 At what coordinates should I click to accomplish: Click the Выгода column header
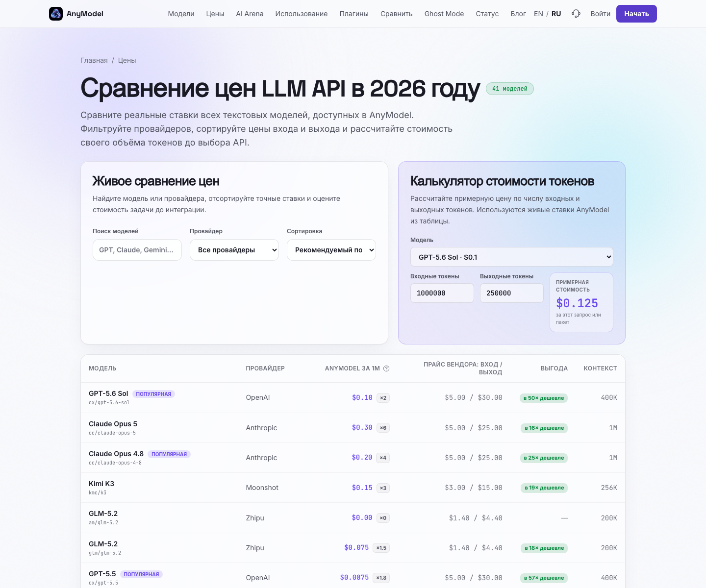(x=554, y=368)
